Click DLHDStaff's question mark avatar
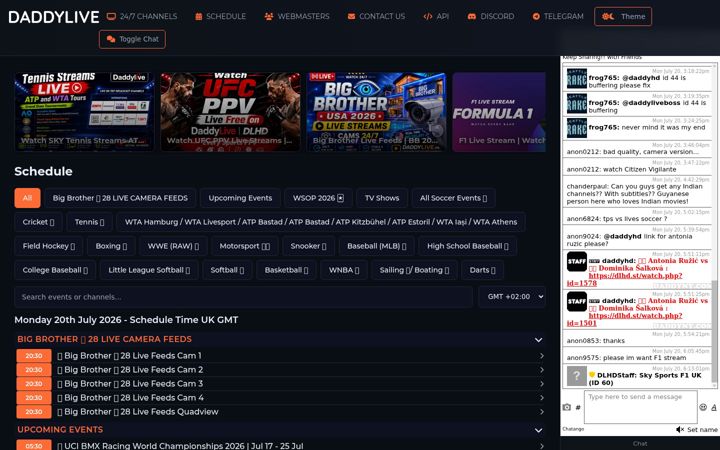 577,376
